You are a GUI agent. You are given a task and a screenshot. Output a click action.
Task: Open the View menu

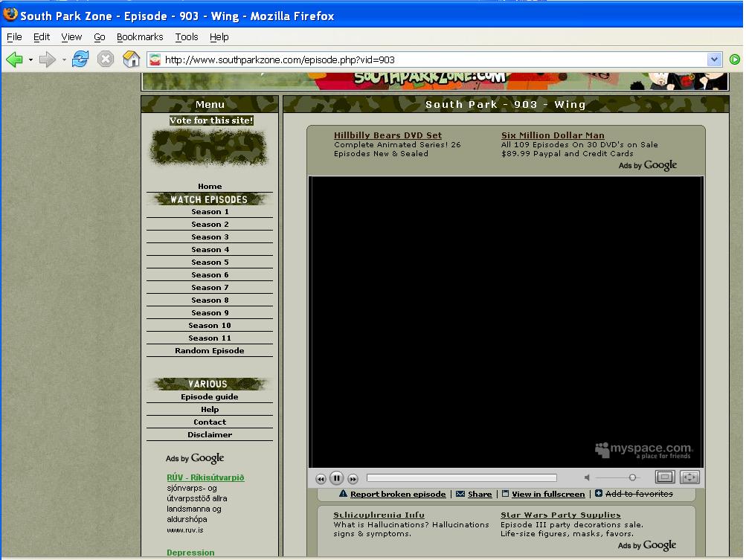[x=71, y=36]
